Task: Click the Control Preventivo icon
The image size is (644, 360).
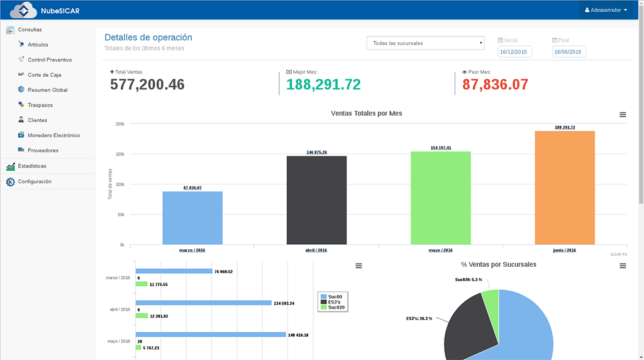Action: (21, 59)
